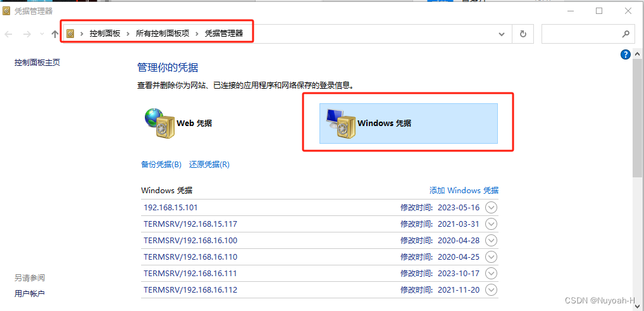644x311 pixels.
Task: Expand chevron for TERMSRV/192.168.16.110 row
Action: (x=491, y=257)
